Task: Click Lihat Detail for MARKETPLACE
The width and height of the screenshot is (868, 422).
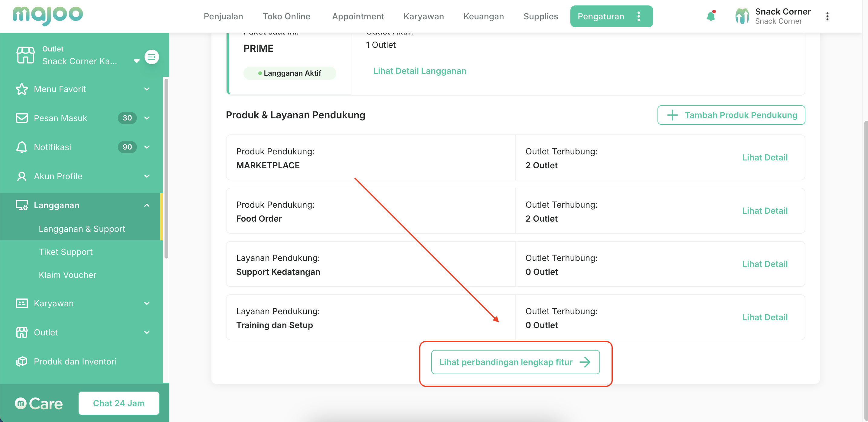Action: (765, 157)
